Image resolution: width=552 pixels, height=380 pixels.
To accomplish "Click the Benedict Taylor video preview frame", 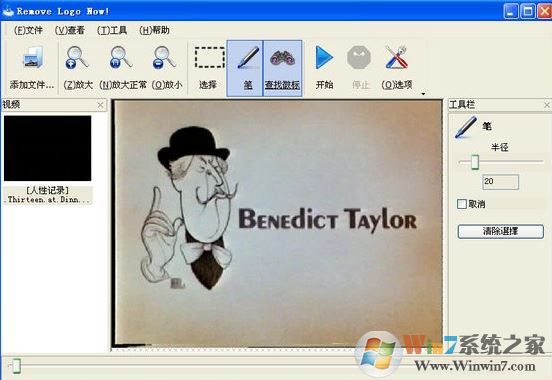I will coord(277,223).
